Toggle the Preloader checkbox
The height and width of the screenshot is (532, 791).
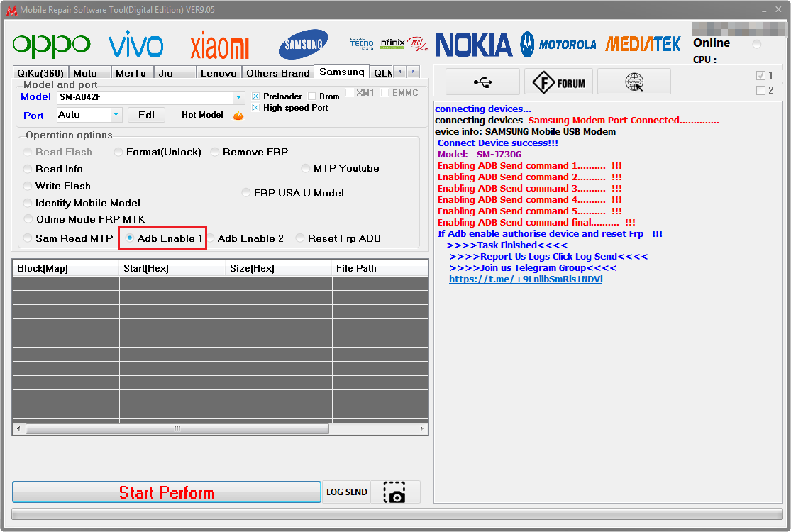(256, 96)
